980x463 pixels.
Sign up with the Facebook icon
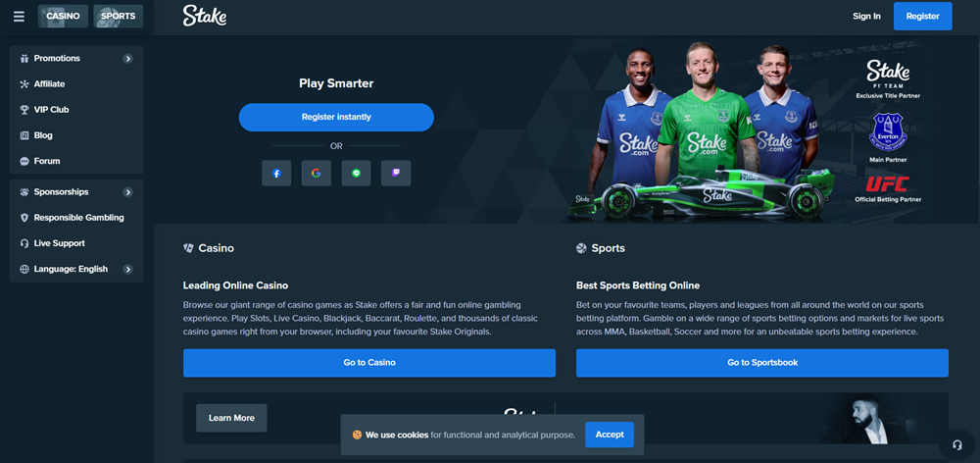pyautogui.click(x=276, y=174)
